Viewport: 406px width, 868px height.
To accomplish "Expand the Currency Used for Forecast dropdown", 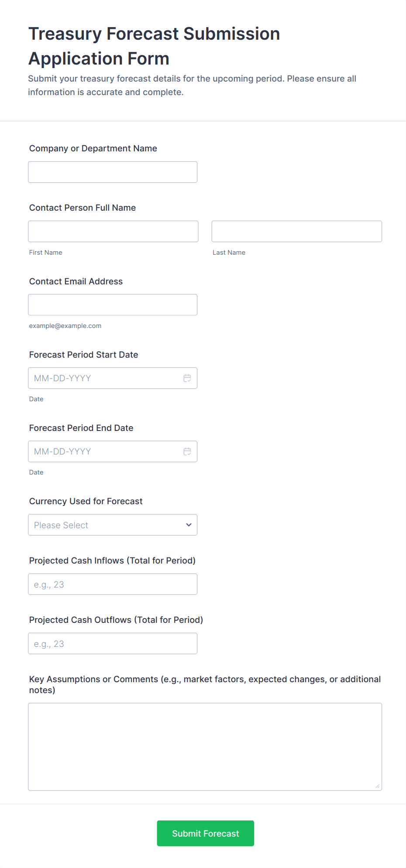I will click(x=113, y=525).
